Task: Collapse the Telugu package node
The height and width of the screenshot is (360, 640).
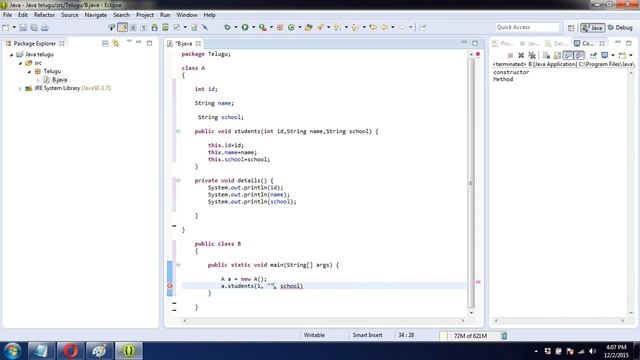Action: click(29, 71)
